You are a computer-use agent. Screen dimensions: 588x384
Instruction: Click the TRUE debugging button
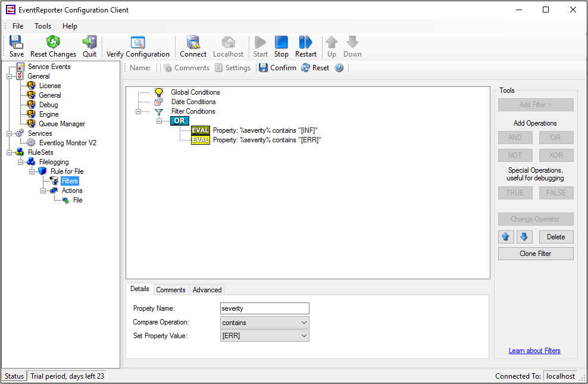click(x=515, y=193)
